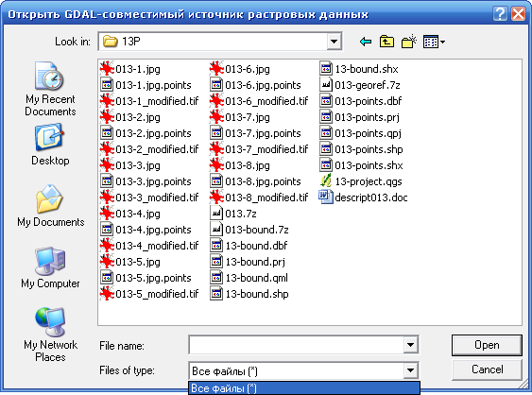Select file name 013-3.jpg

pos(138,165)
